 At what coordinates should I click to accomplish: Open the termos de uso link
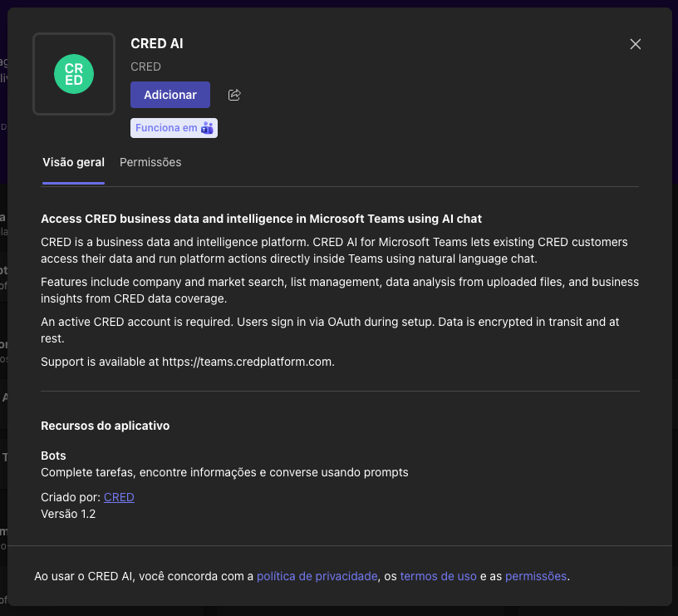pos(439,575)
